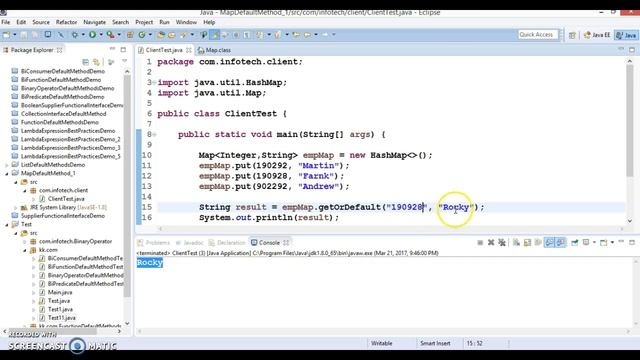Click Remove All Terminated Launches icon

pyautogui.click(x=502, y=242)
